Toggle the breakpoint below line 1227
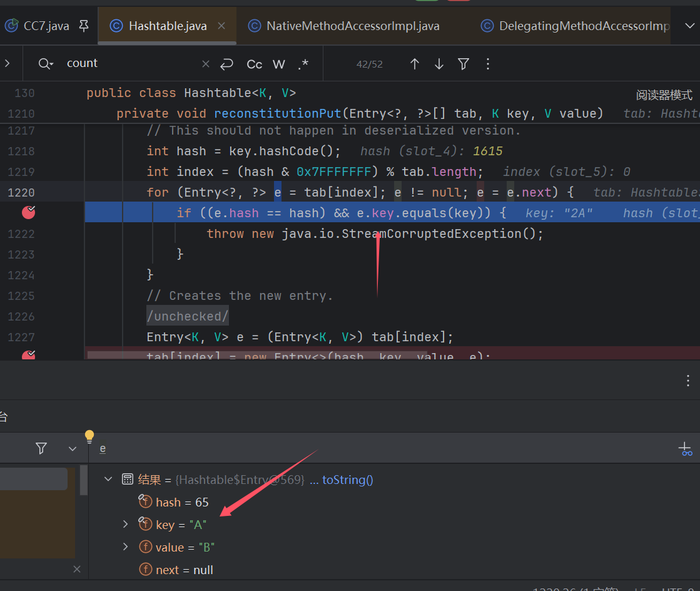Screen dimensions: 700x591 coord(29,355)
